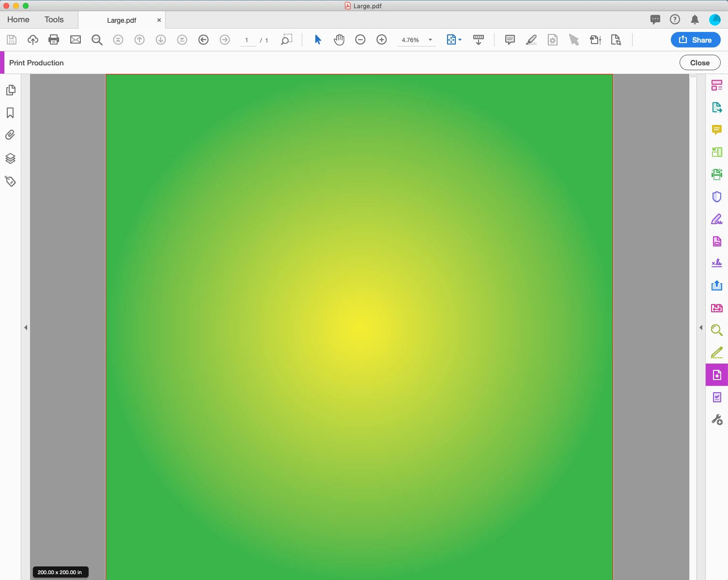The width and height of the screenshot is (728, 580).
Task: Upload file via the cloud icon
Action: [x=33, y=40]
